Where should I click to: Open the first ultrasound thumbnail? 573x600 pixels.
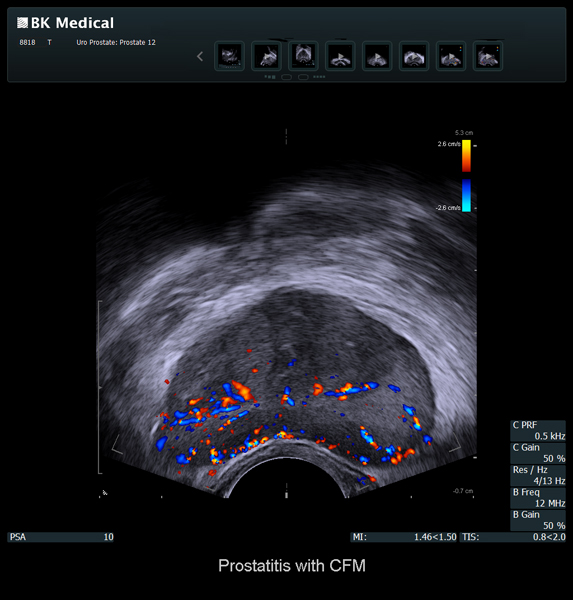click(x=229, y=56)
